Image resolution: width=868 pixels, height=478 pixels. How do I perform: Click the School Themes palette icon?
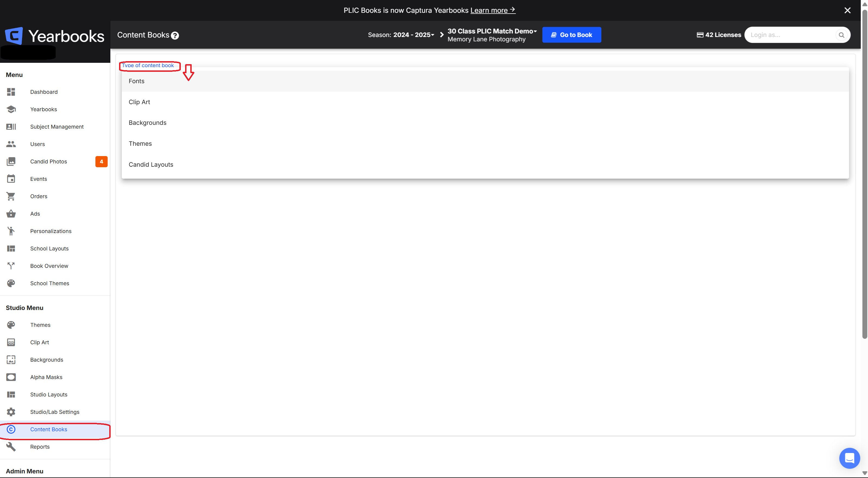pyautogui.click(x=11, y=283)
